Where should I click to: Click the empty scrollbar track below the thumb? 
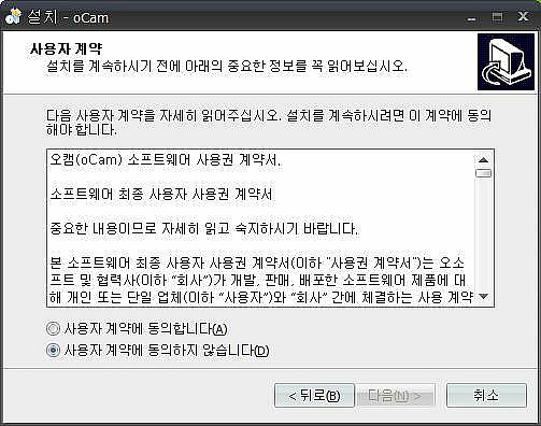[483, 234]
